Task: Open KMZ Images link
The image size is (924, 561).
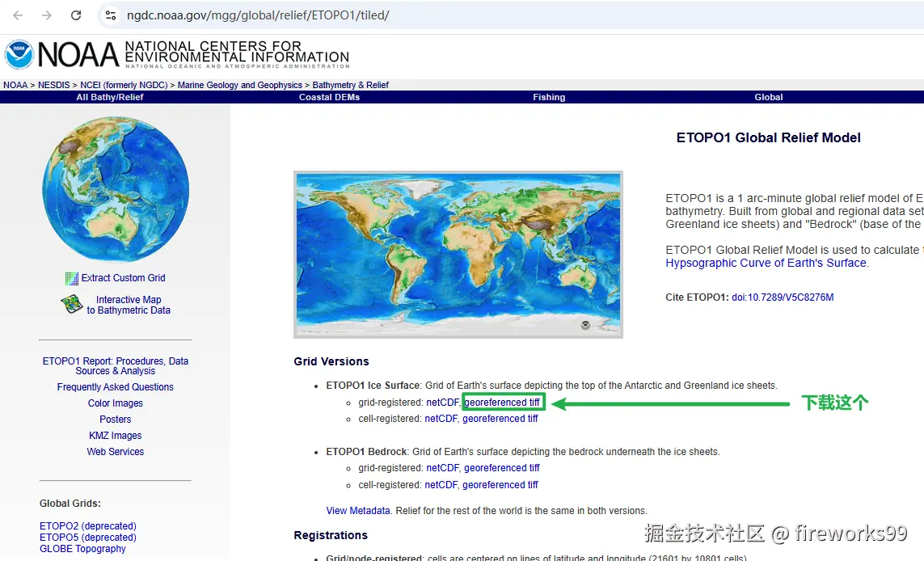Action: (x=116, y=436)
